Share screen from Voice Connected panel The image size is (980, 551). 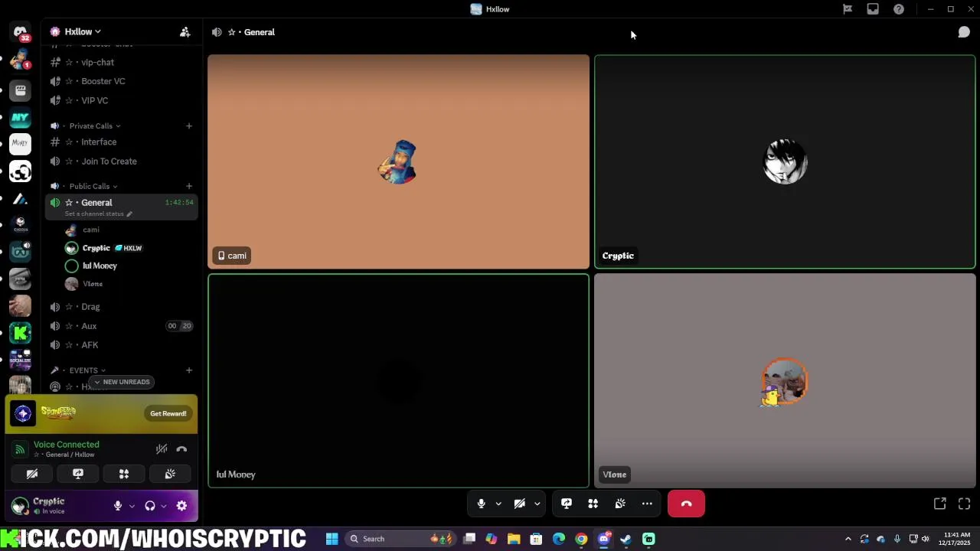(78, 474)
